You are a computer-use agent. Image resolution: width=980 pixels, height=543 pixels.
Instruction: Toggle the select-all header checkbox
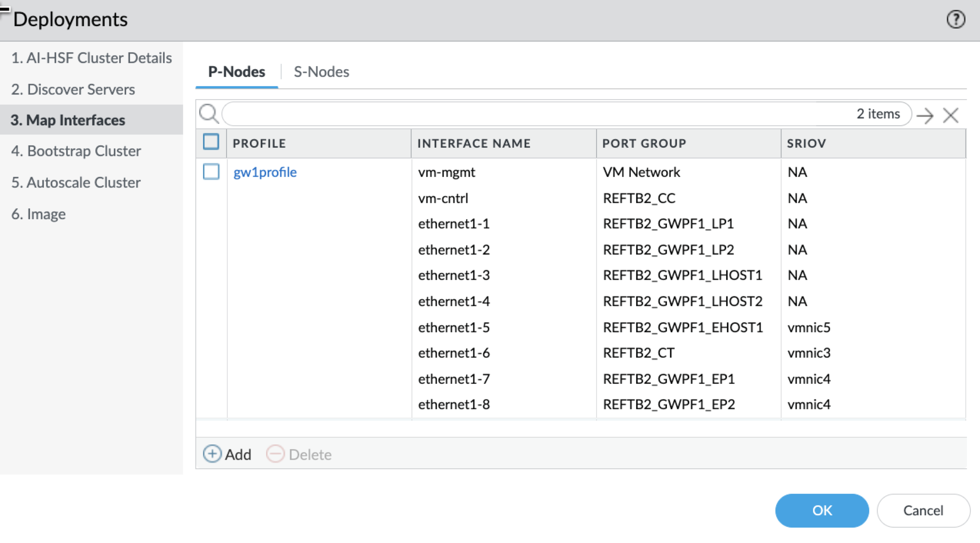click(x=211, y=142)
